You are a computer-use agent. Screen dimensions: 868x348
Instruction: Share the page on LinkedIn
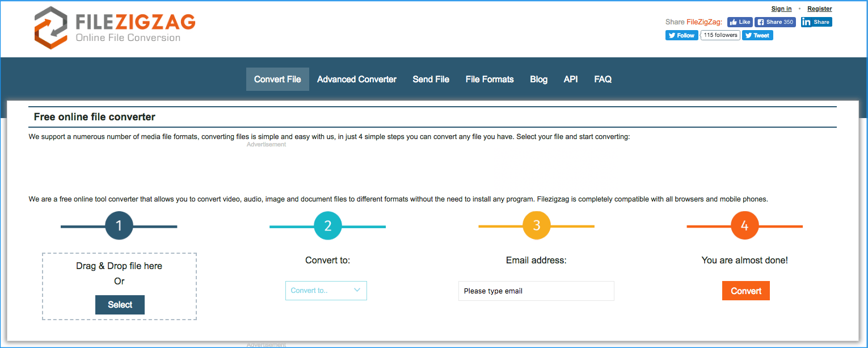[816, 22]
